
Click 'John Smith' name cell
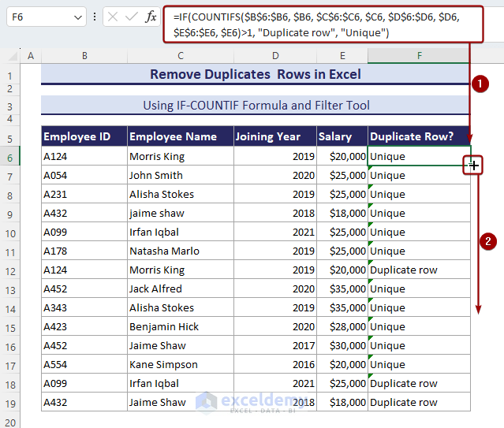pyautogui.click(x=181, y=176)
